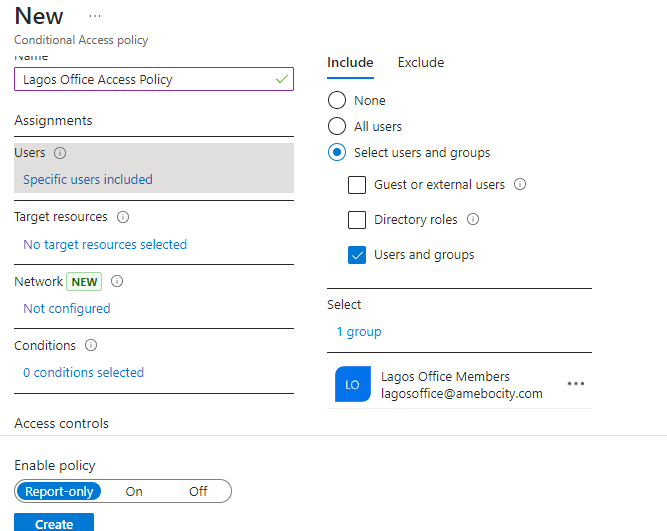Enable the Guest or external users checkbox
667x531 pixels.
(x=357, y=185)
